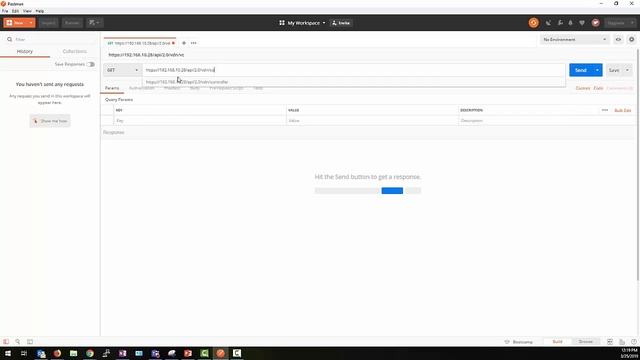This screenshot has width=640, height=360.
Task: Click the Show me how button
Action: [50, 121]
